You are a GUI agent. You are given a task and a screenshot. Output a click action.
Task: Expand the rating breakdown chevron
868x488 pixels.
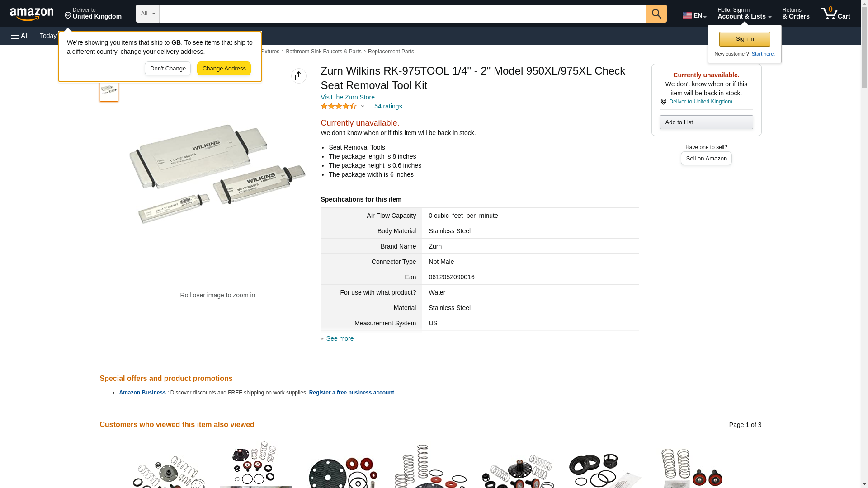click(363, 107)
